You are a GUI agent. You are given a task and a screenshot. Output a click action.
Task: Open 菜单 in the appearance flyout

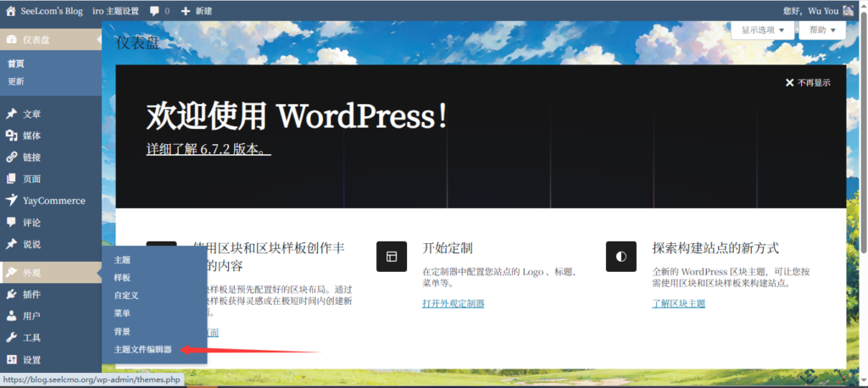tap(122, 313)
